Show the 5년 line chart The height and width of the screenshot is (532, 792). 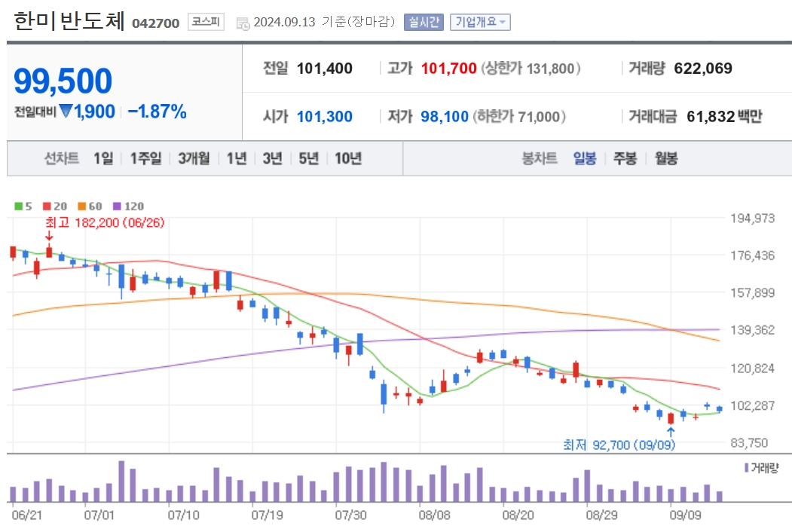point(308,159)
